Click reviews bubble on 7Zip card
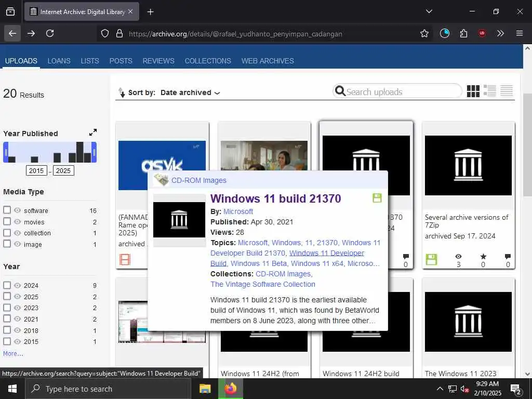 508,257
